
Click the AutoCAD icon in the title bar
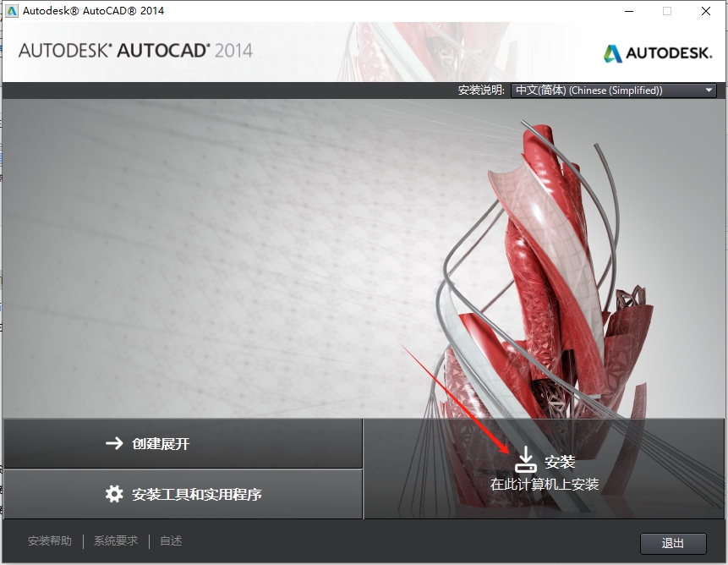[11, 10]
